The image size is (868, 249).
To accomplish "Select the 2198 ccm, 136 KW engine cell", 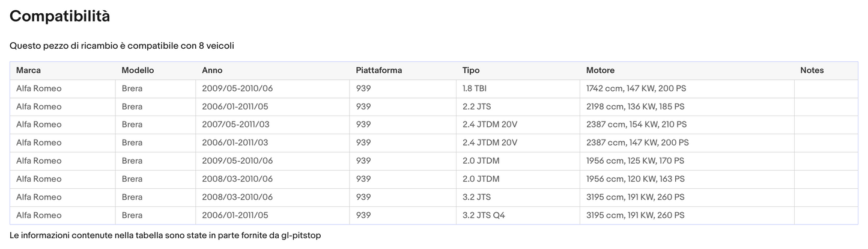I will click(635, 106).
